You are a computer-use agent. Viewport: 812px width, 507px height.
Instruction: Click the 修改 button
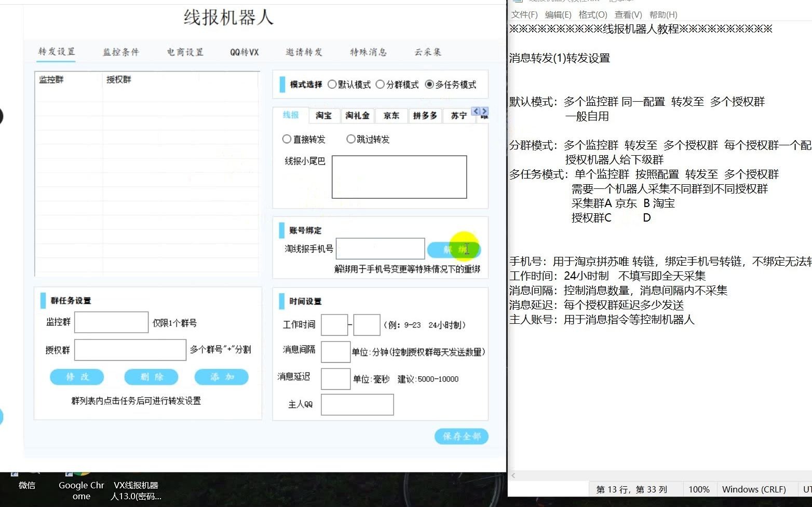pos(77,377)
